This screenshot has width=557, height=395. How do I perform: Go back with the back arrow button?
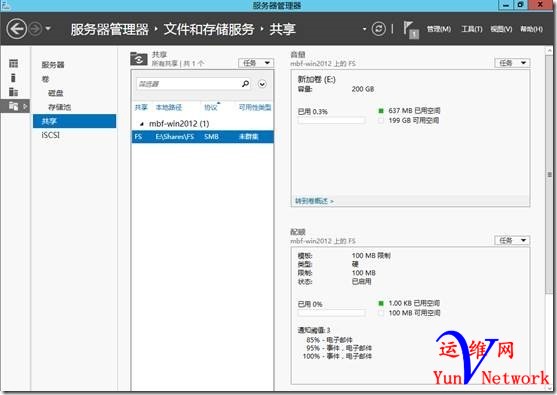coord(17,29)
